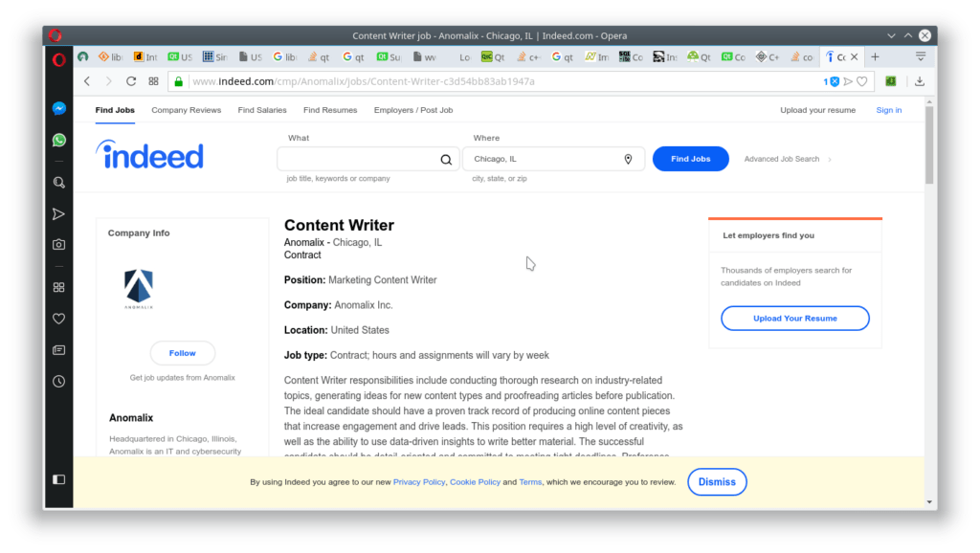
Task: Open Facebook Messenger in the sidebar
Action: coord(58,108)
